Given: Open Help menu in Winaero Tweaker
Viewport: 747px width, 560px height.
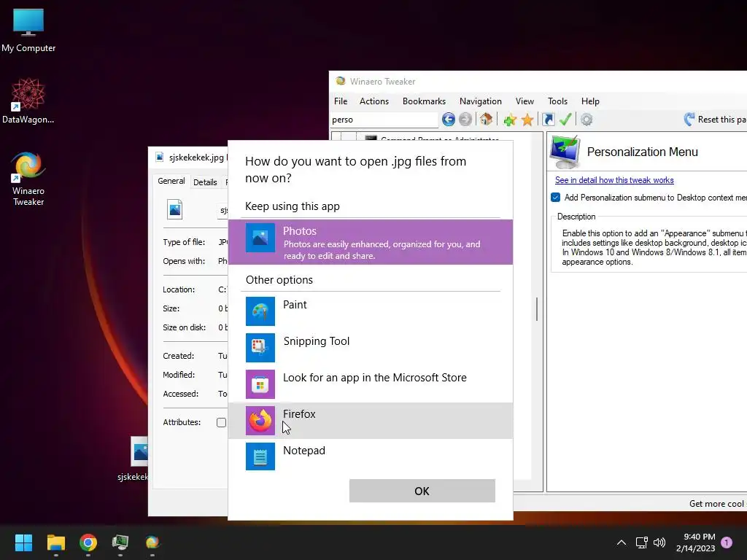Looking at the screenshot, I should pyautogui.click(x=590, y=101).
